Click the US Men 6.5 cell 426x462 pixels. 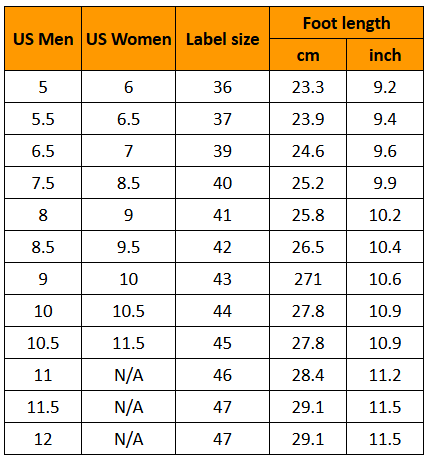pos(43,151)
